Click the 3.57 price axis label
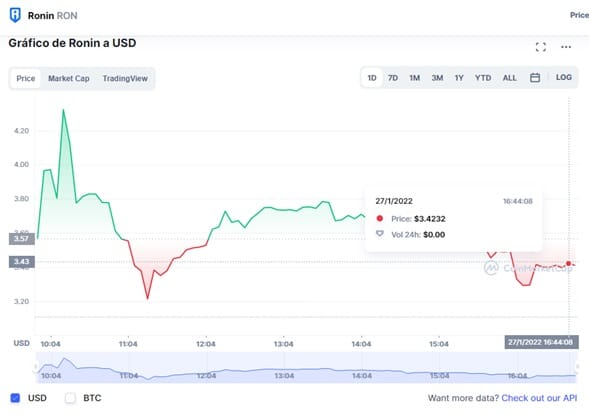Viewport: 589px width, 417px height. point(21,239)
